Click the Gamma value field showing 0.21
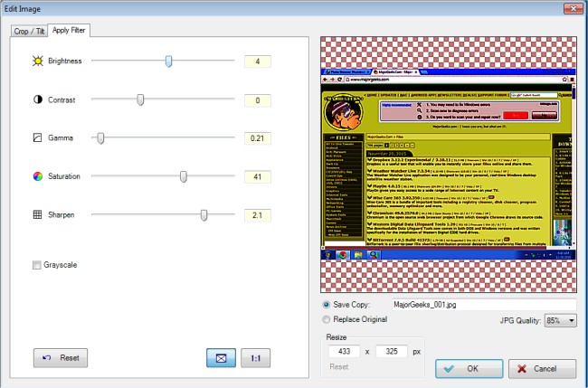588x388 pixels. tap(258, 138)
